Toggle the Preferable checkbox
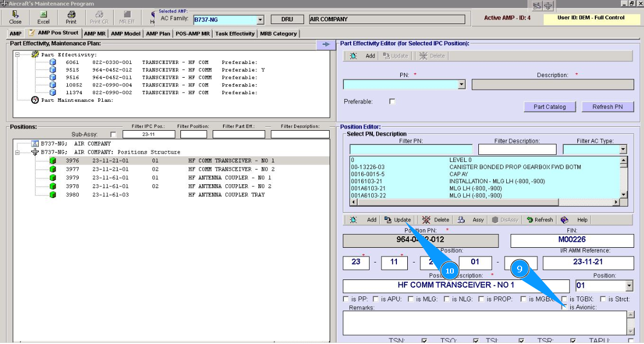 tap(392, 102)
